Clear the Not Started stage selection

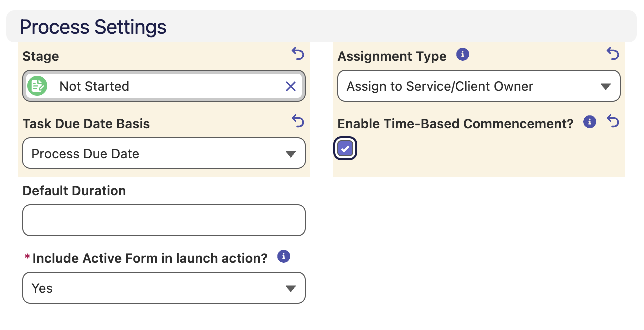click(291, 87)
